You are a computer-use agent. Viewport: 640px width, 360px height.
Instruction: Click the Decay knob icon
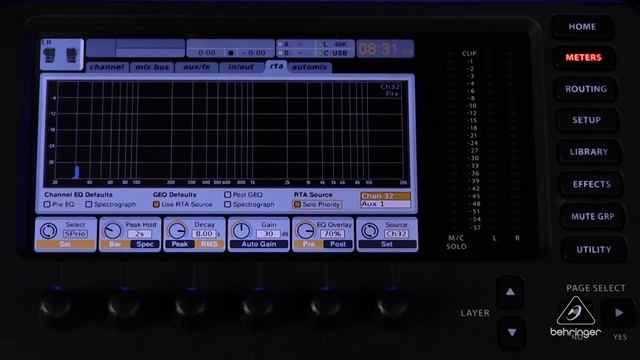click(177, 231)
